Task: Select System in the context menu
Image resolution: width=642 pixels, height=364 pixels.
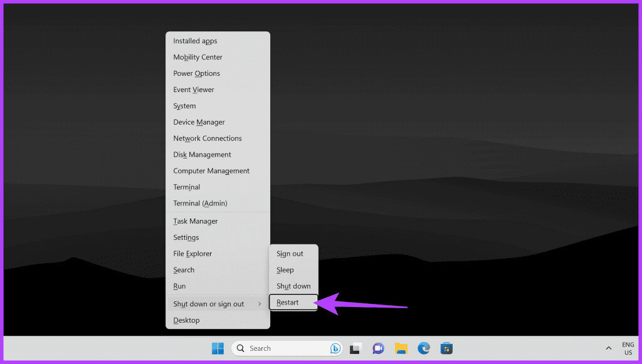Action: (x=218, y=106)
